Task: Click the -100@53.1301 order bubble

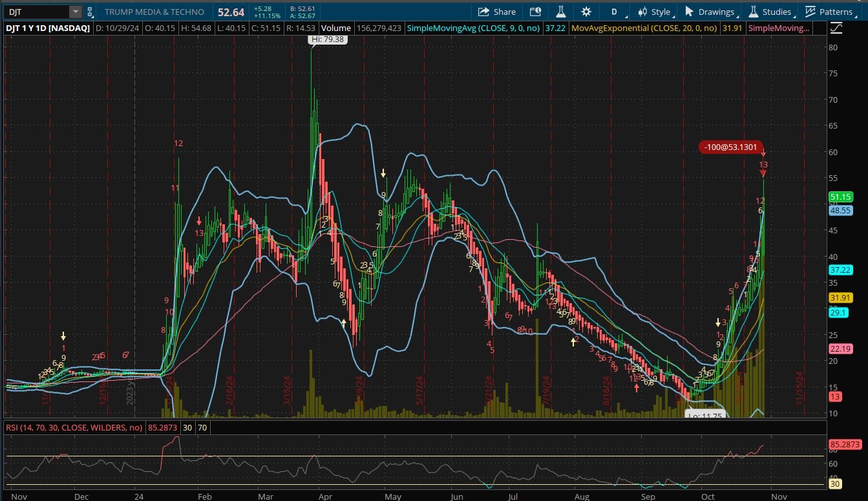Action: 731,147
